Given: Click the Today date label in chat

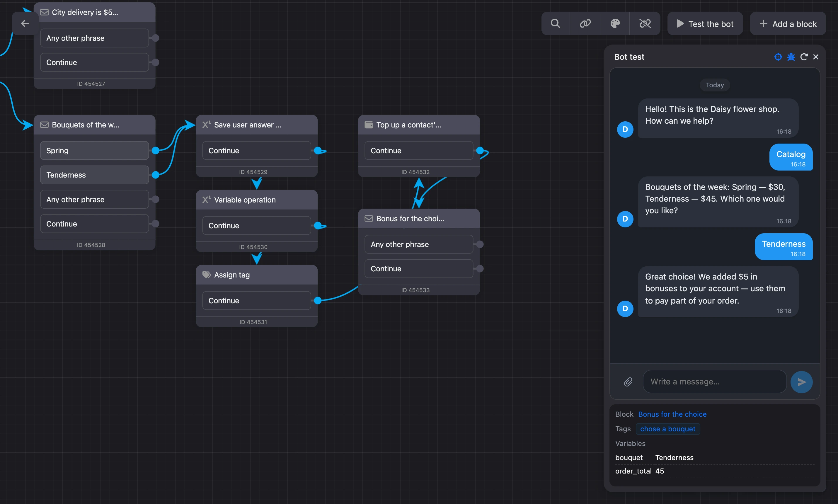Looking at the screenshot, I should click(x=715, y=85).
